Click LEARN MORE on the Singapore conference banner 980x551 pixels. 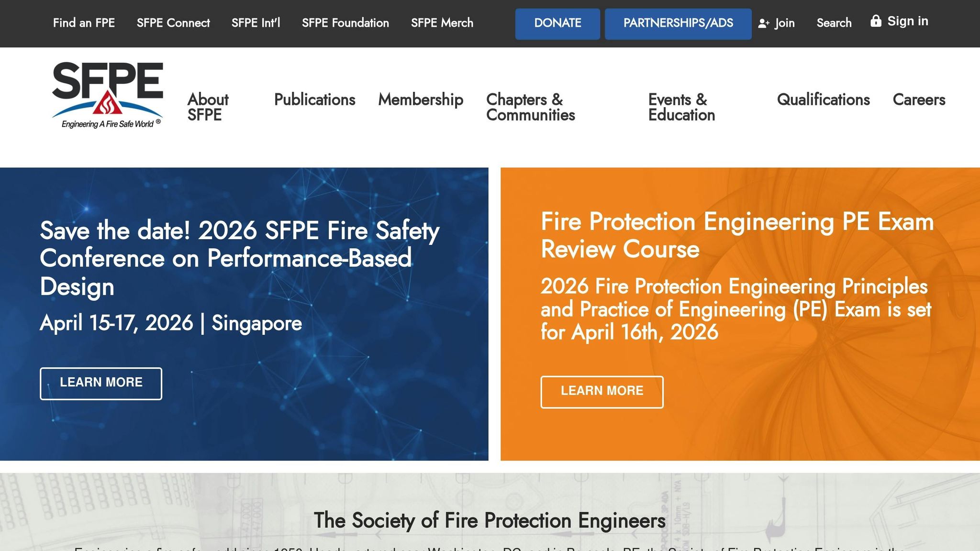point(101,383)
